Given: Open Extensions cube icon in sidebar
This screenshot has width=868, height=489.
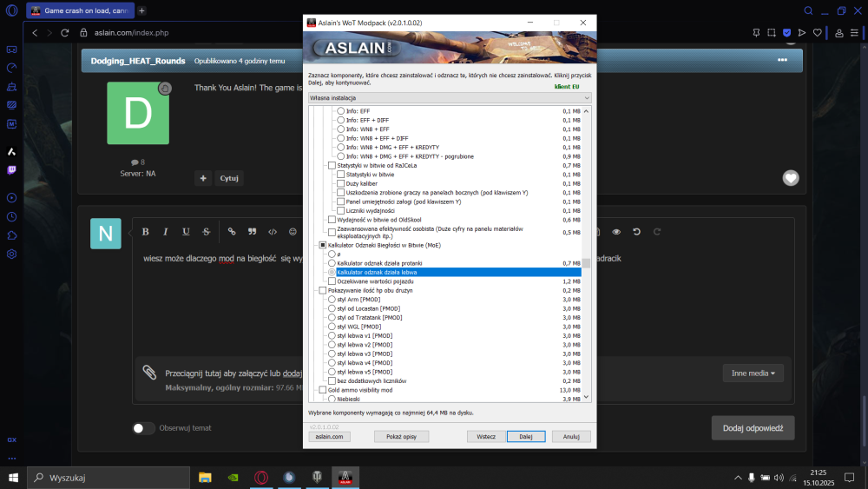Looking at the screenshot, I should 11,236.
